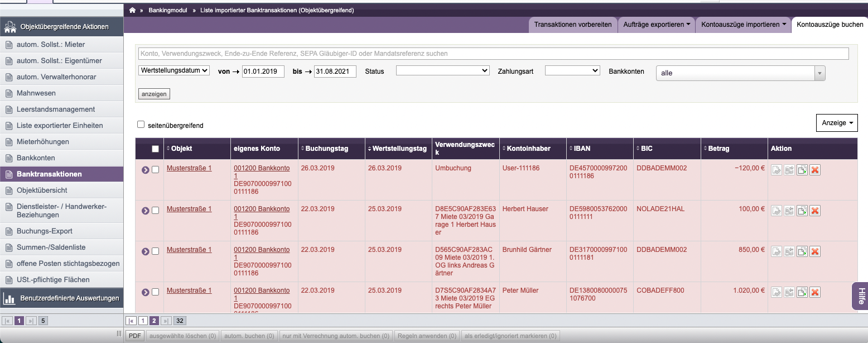
Task: Select the Brunhild Gärtner transaction checkbox
Action: (x=156, y=251)
